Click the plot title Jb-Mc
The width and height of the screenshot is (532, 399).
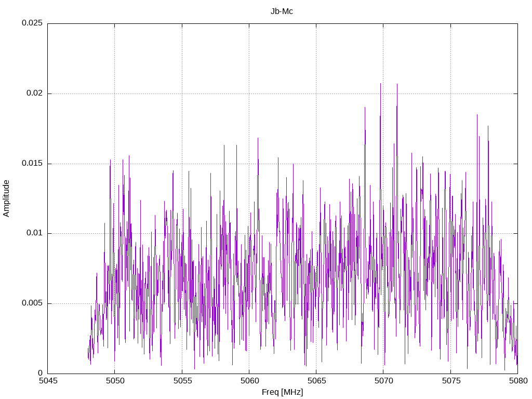click(x=282, y=11)
